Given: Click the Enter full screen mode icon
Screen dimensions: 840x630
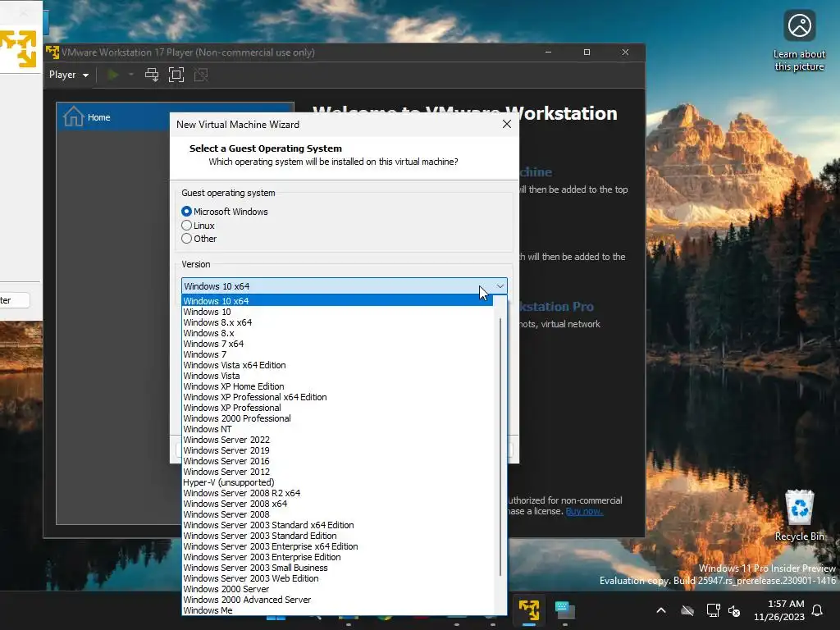Looking at the screenshot, I should 176,75.
